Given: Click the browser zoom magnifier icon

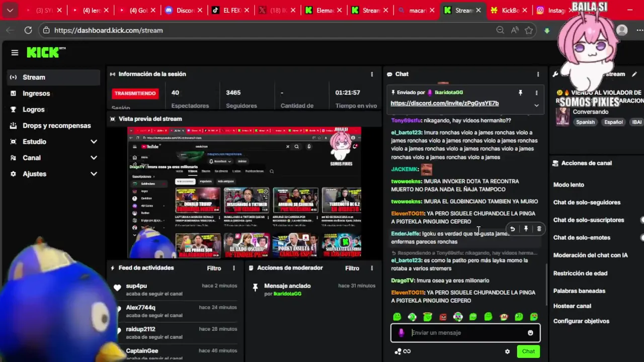Looking at the screenshot, I should [x=500, y=30].
